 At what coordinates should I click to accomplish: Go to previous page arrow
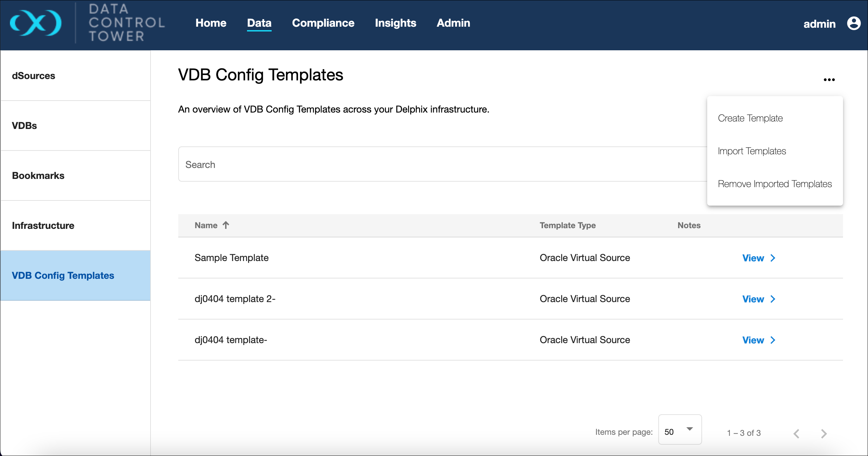tap(796, 433)
